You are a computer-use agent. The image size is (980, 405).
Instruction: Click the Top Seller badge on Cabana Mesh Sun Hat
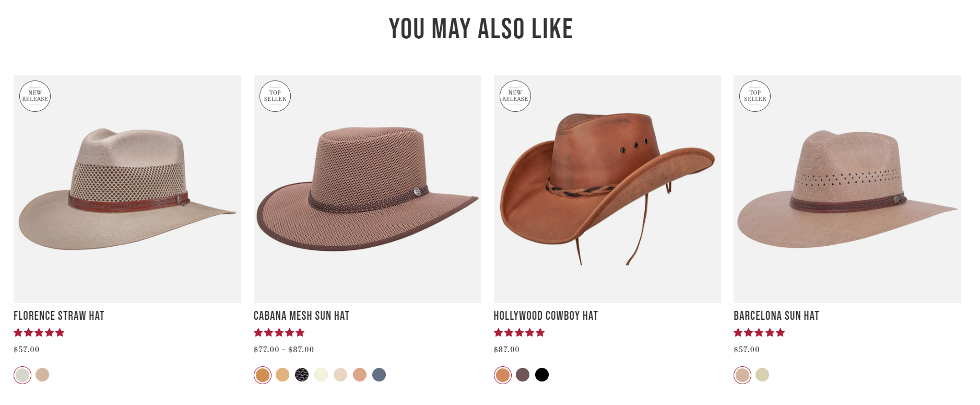coord(275,96)
